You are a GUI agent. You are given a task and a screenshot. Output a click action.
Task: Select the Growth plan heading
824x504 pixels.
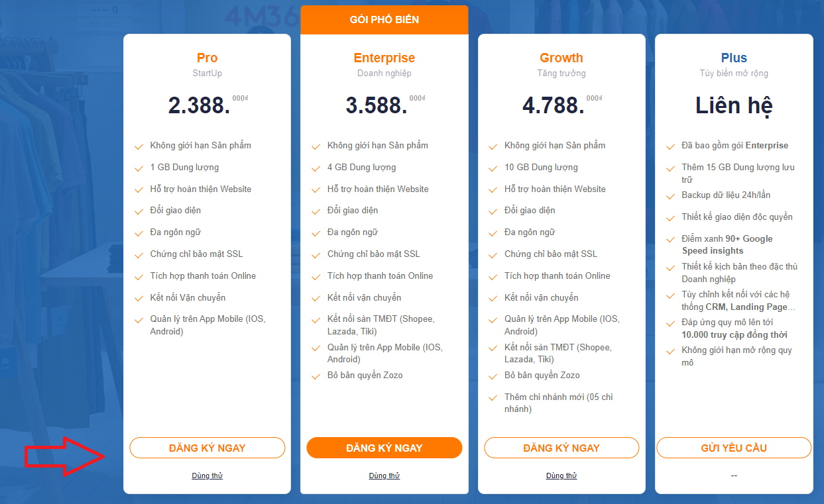click(561, 58)
